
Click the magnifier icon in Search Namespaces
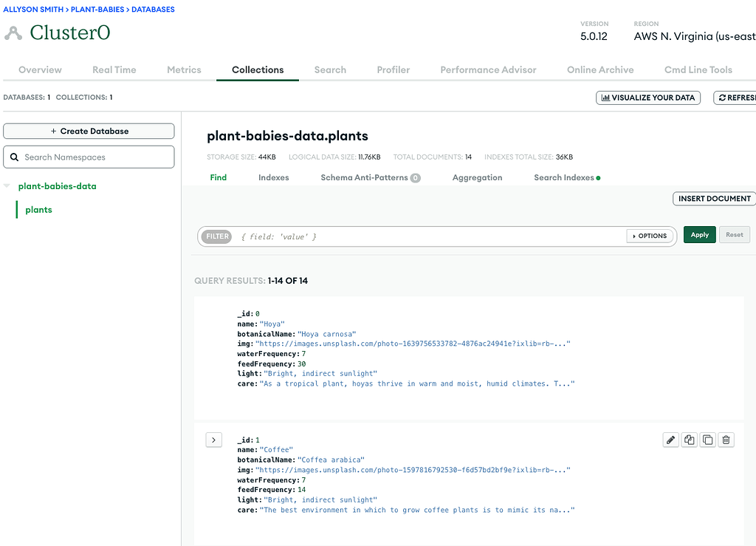tap(15, 157)
